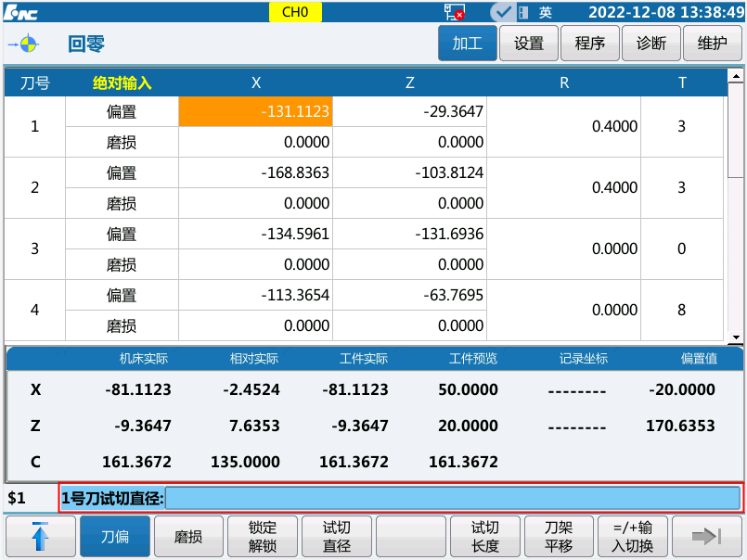Screen dimensions: 747x560
Task: Click the 绝对输入 column header
Action: [122, 83]
